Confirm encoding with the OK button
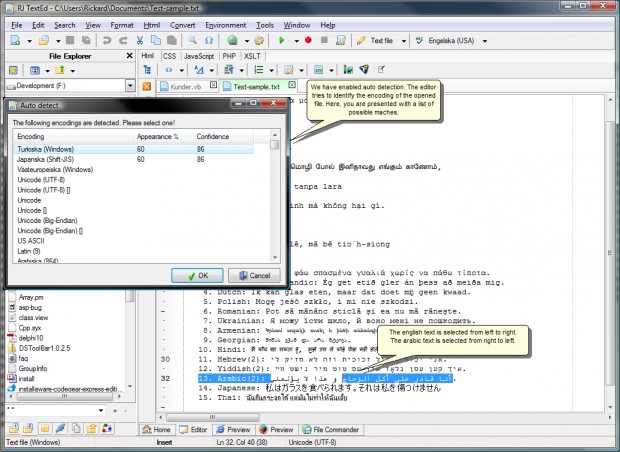 click(x=197, y=276)
